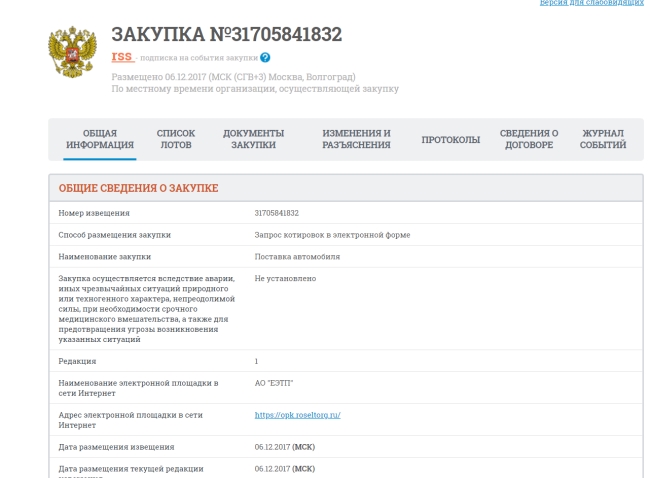Click the Дата размещения извещения date value
650x478 pixels.
pyautogui.click(x=285, y=447)
